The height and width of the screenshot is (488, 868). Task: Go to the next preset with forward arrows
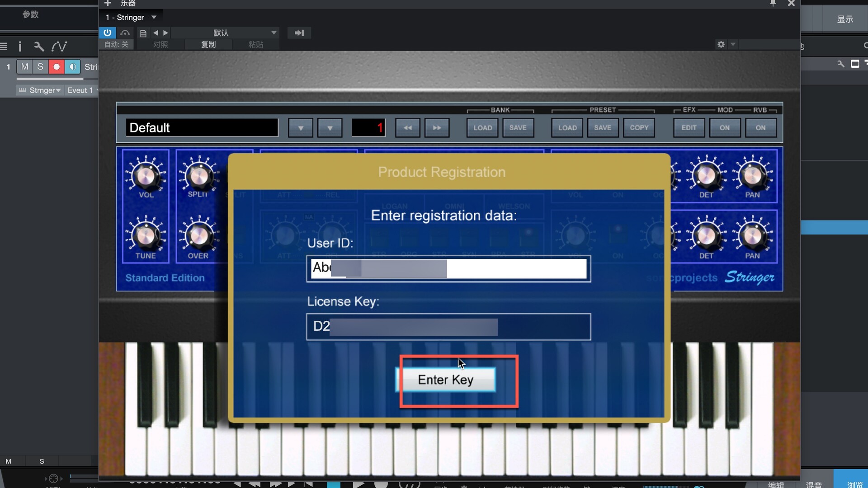(x=437, y=128)
